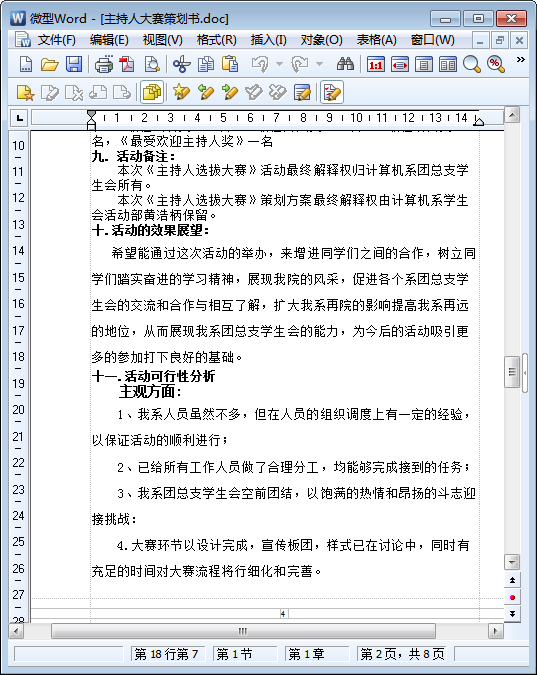The image size is (537, 675).
Task: Restore the inner document window
Action: pos(500,41)
